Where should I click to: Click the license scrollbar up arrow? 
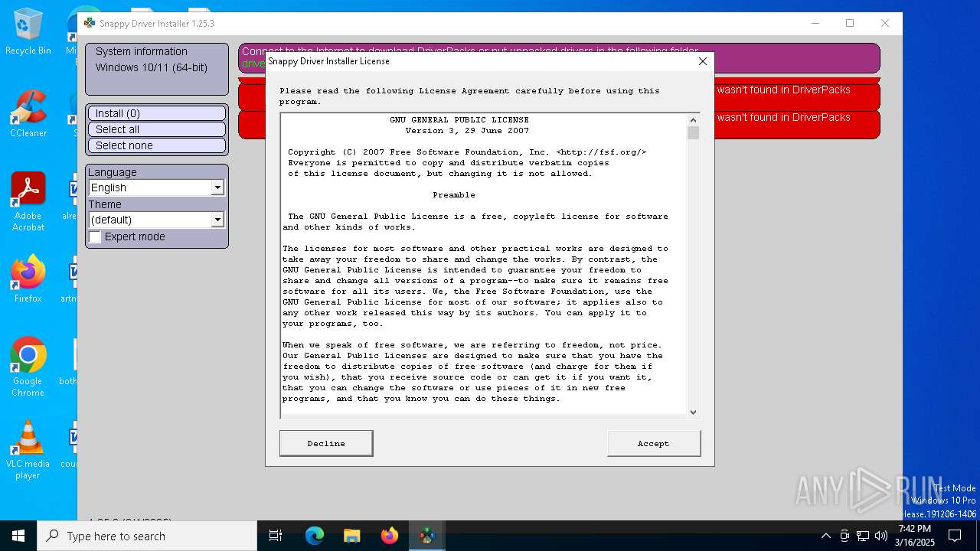[x=693, y=120]
